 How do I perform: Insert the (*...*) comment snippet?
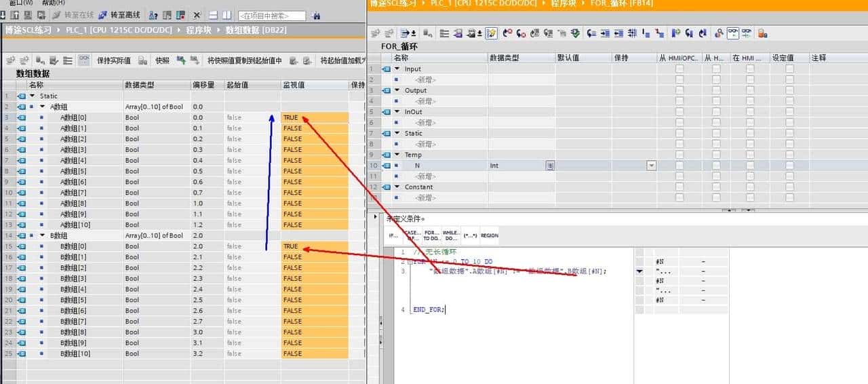[470, 235]
